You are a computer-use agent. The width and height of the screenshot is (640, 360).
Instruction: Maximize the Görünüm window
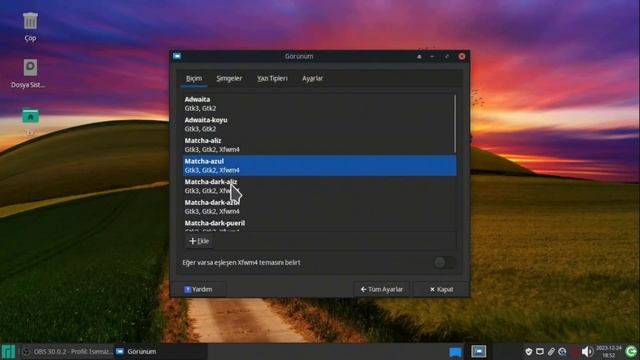coord(447,56)
